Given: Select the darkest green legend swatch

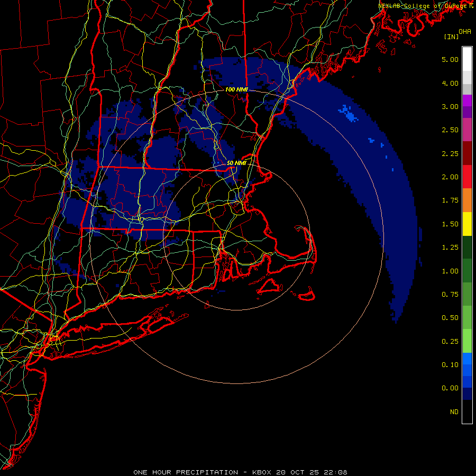Looking at the screenshot, I should [x=467, y=247].
